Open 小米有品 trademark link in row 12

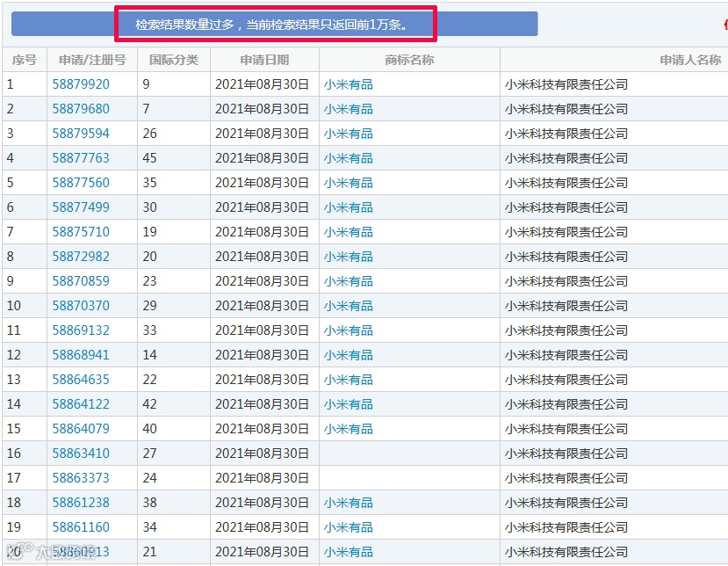tap(349, 355)
